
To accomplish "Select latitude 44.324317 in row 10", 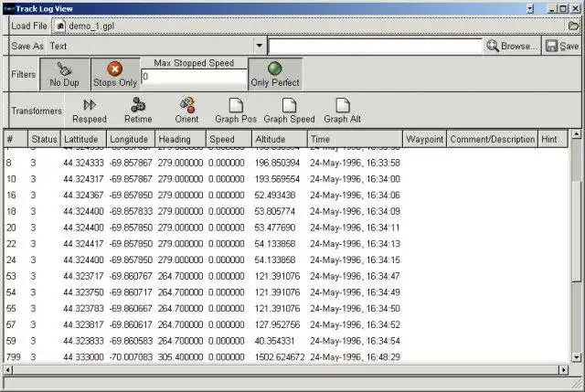I will (83, 179).
